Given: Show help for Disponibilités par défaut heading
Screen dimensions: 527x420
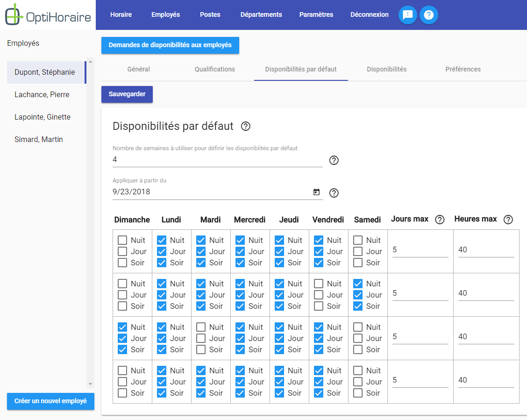Looking at the screenshot, I should click(x=246, y=126).
